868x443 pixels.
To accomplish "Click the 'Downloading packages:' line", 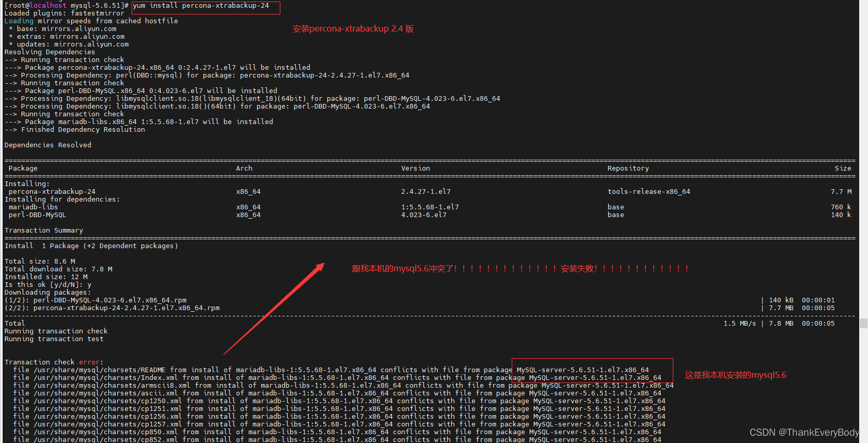I will point(48,293).
